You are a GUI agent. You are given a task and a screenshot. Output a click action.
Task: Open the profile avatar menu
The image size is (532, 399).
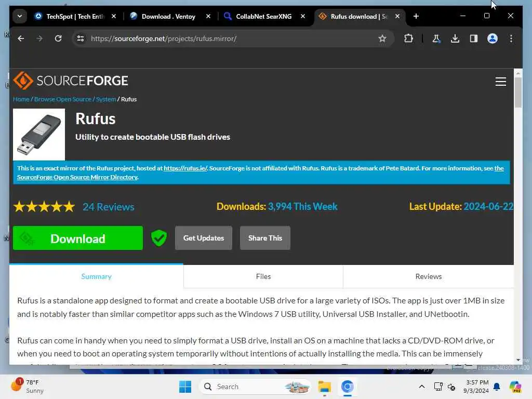(493, 38)
